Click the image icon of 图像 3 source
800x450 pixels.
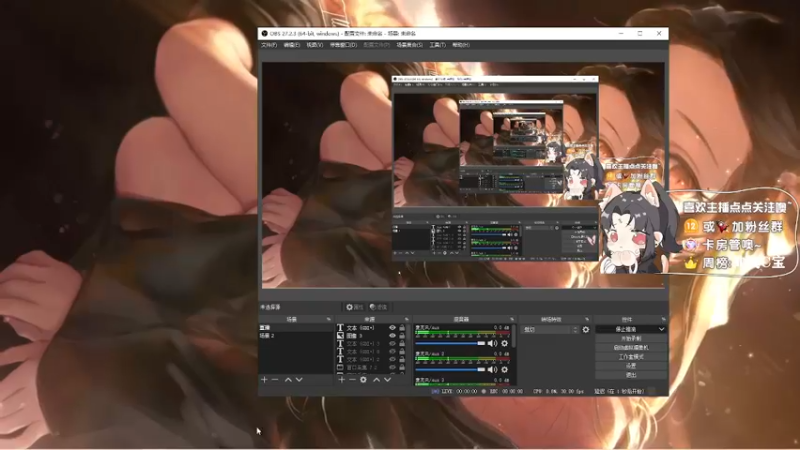pyautogui.click(x=340, y=336)
